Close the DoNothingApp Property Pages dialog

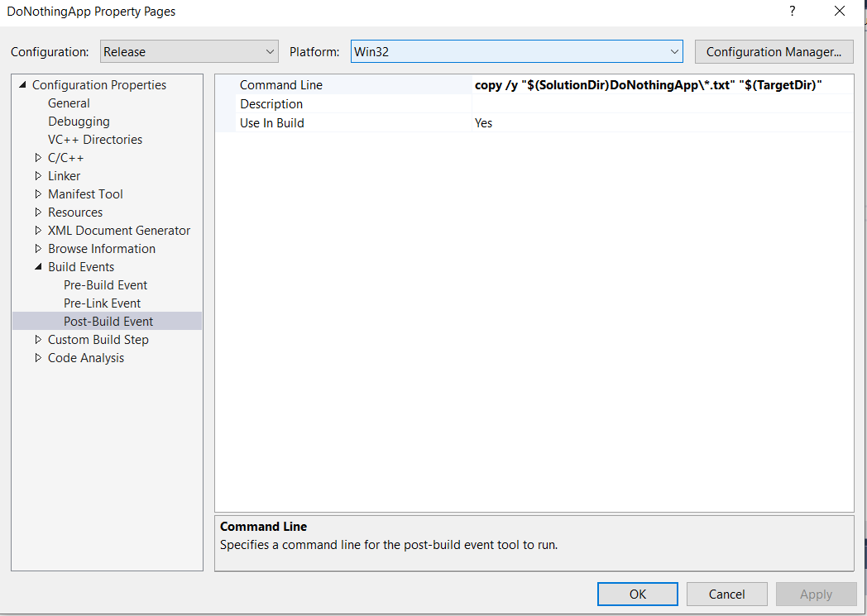click(x=840, y=11)
